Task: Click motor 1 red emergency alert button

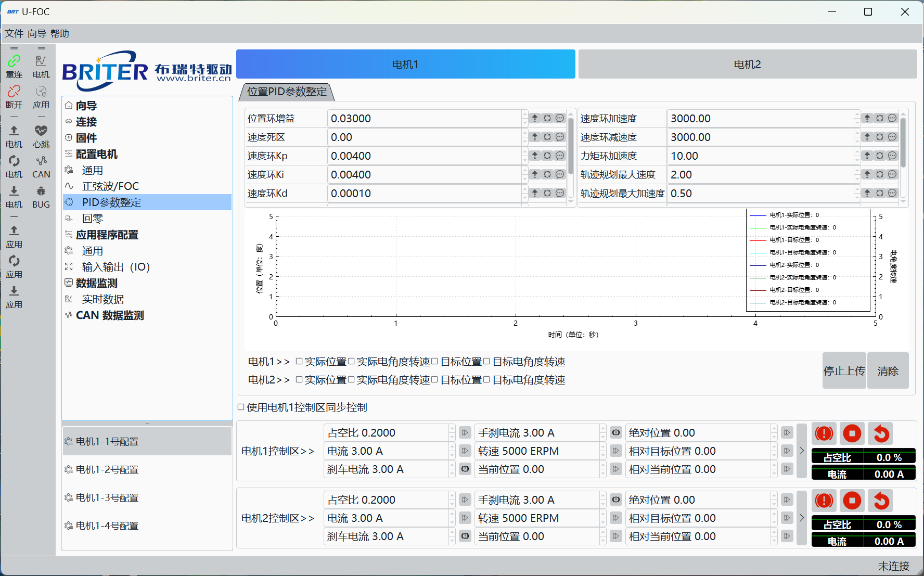Action: [824, 433]
